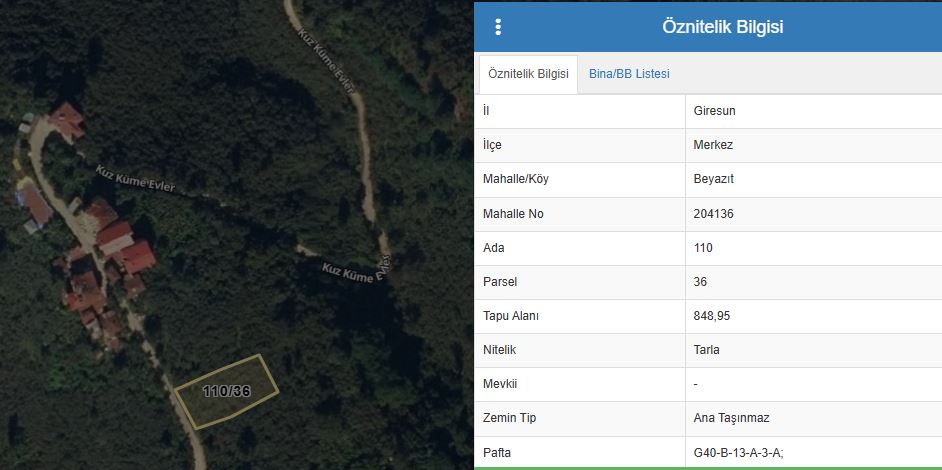942x470 pixels.
Task: Click the 110/36 parcel label on the map
Action: click(x=226, y=391)
